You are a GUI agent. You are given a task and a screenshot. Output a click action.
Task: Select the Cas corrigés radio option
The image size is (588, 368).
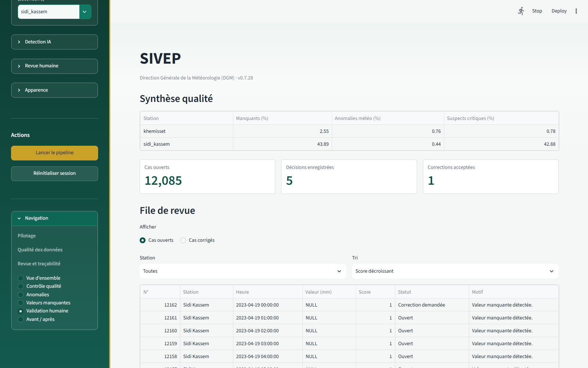[x=197, y=240]
